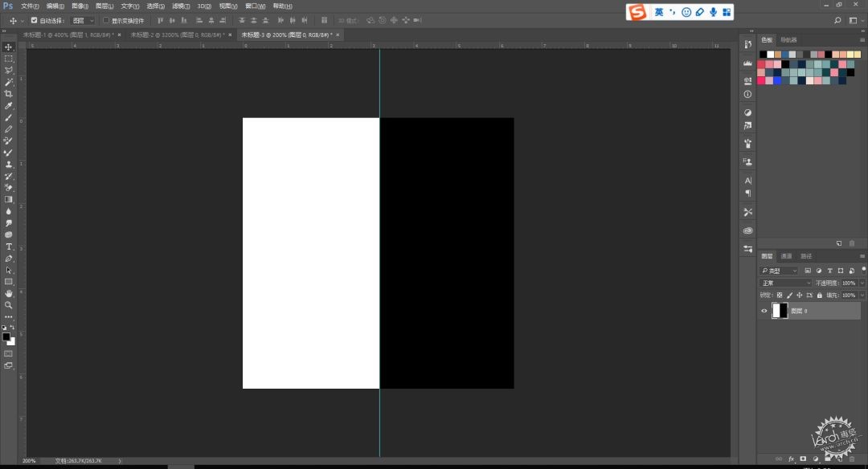
Task: Pick the white swatch in top row
Action: click(771, 54)
